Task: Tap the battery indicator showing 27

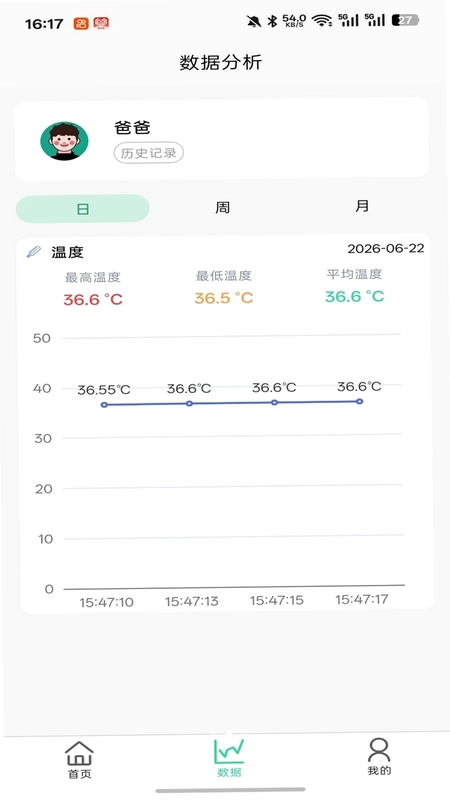Action: click(405, 20)
